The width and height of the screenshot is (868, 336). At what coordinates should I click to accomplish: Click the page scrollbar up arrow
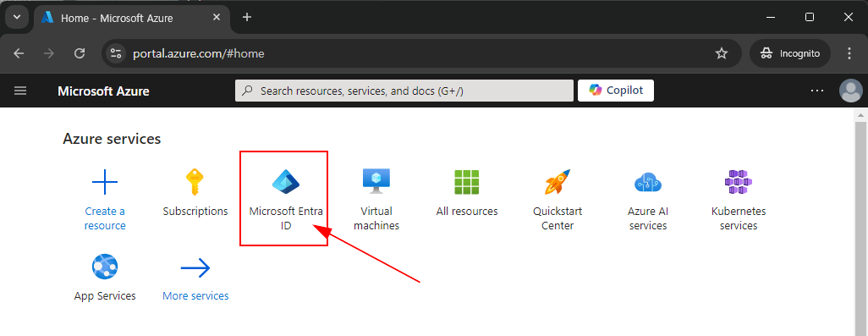click(860, 116)
